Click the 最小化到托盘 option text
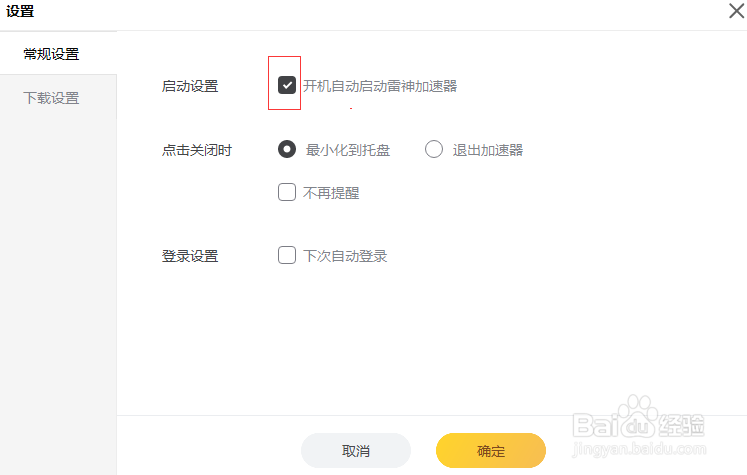This screenshot has height=475, width=747. click(x=348, y=150)
